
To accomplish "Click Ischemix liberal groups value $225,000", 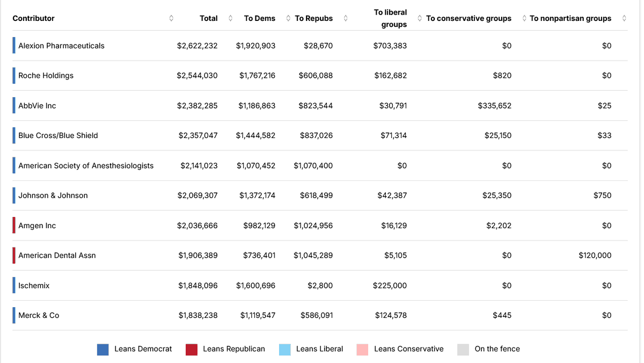I will 390,286.
